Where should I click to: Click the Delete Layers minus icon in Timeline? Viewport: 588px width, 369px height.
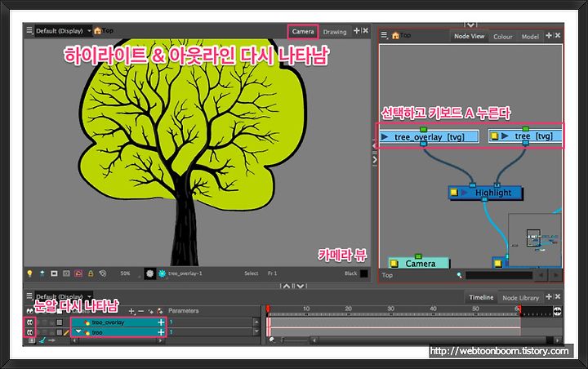[x=141, y=311]
